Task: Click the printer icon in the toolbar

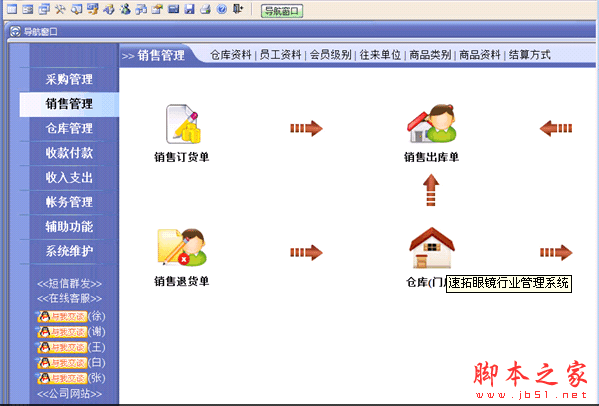Action: pos(206,9)
